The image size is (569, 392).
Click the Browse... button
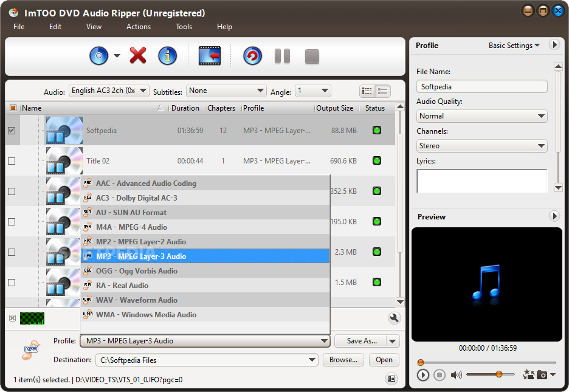tap(343, 360)
